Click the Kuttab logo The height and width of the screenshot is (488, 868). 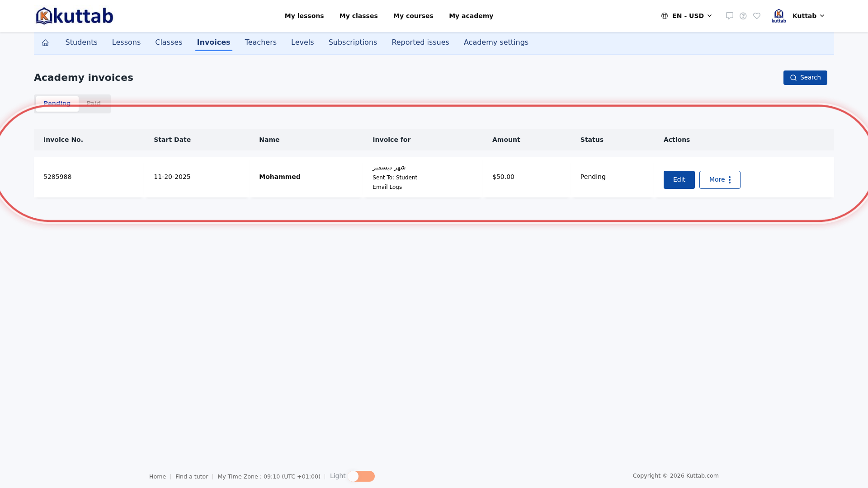(75, 16)
